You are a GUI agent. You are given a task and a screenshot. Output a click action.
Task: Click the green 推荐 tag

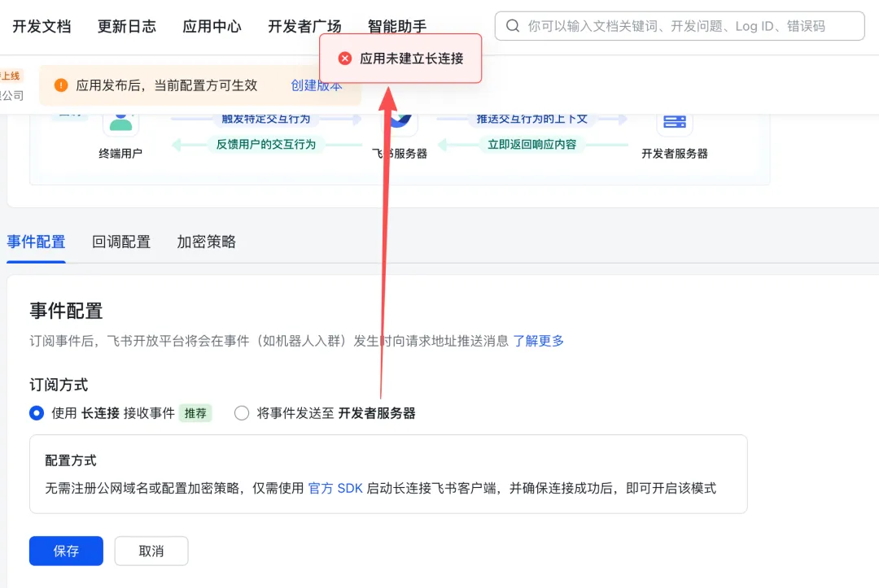[195, 413]
